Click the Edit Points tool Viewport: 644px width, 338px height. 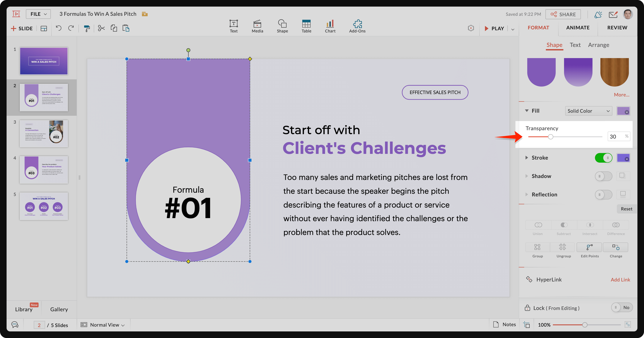click(589, 250)
